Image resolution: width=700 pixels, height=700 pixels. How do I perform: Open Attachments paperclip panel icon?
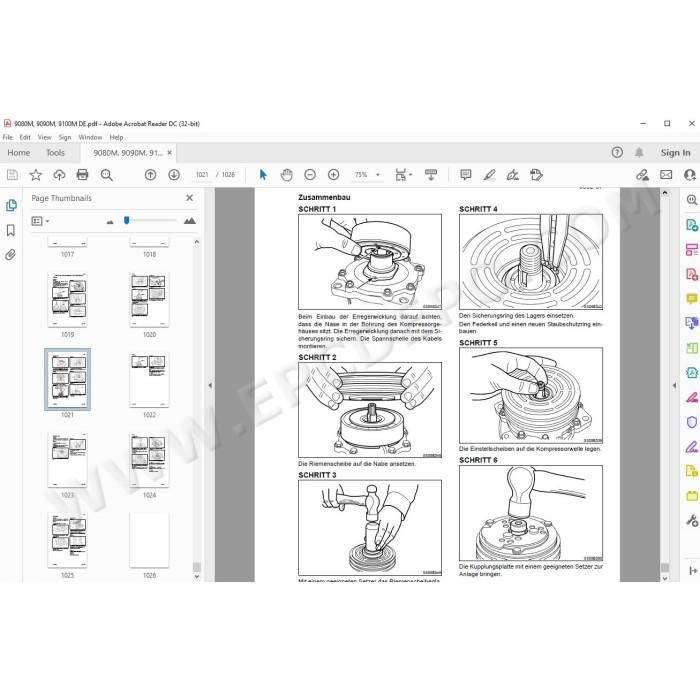pos(11,255)
